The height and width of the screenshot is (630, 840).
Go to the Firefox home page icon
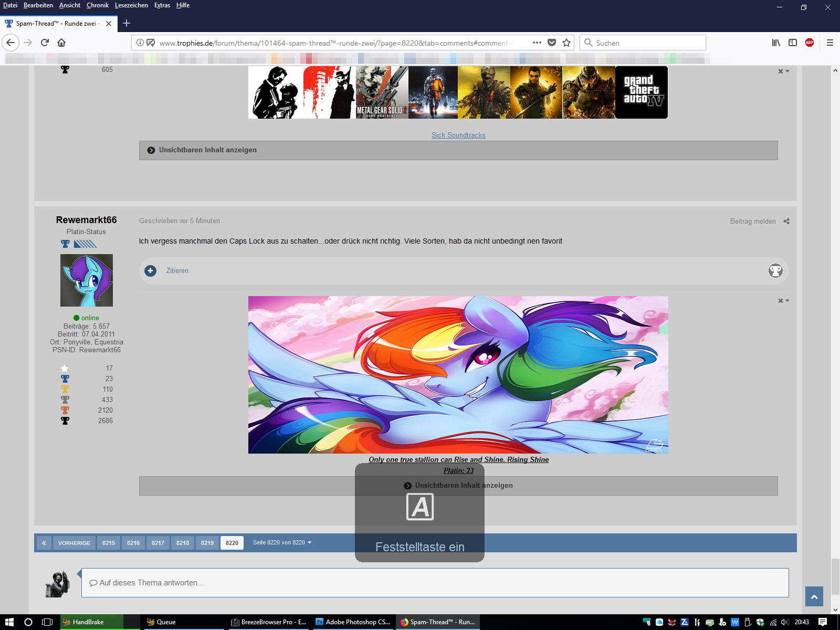pos(61,43)
